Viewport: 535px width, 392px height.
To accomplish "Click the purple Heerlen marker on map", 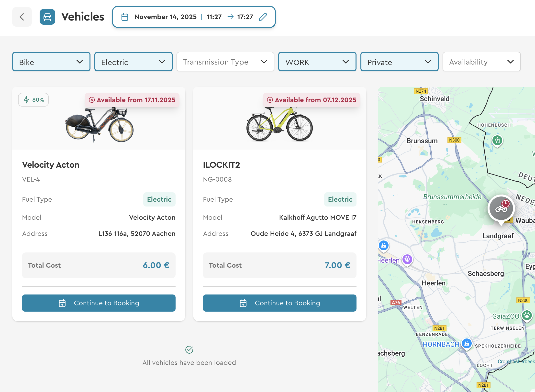I will pos(407,259).
